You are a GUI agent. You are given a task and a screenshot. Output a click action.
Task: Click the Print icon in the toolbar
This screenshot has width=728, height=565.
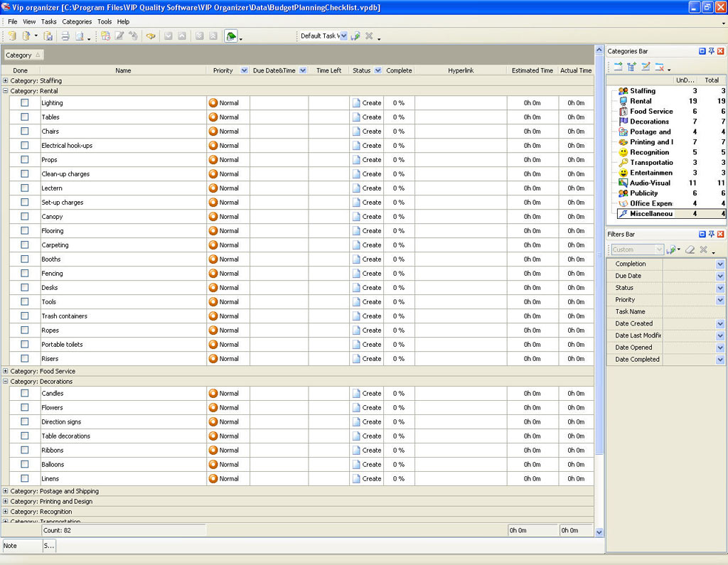point(65,36)
